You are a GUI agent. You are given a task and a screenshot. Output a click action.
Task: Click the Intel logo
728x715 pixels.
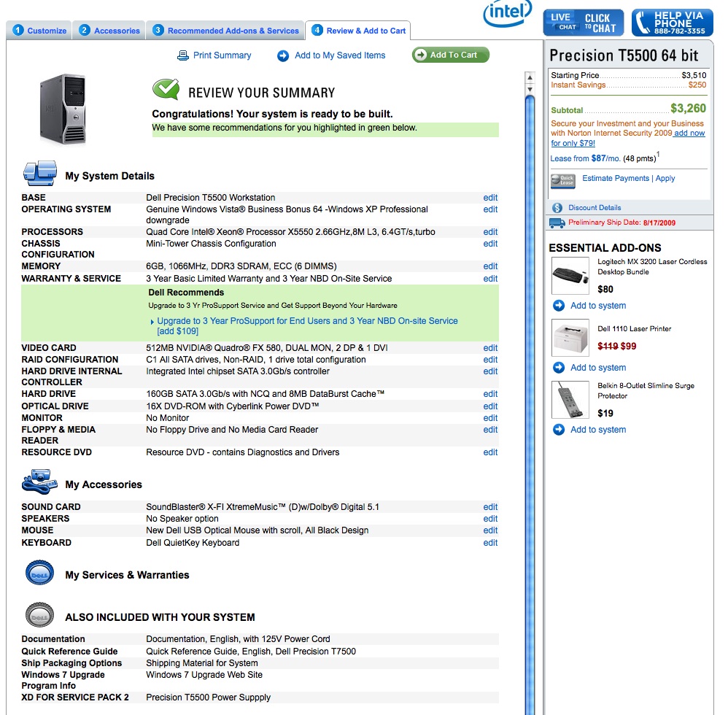pos(508,13)
